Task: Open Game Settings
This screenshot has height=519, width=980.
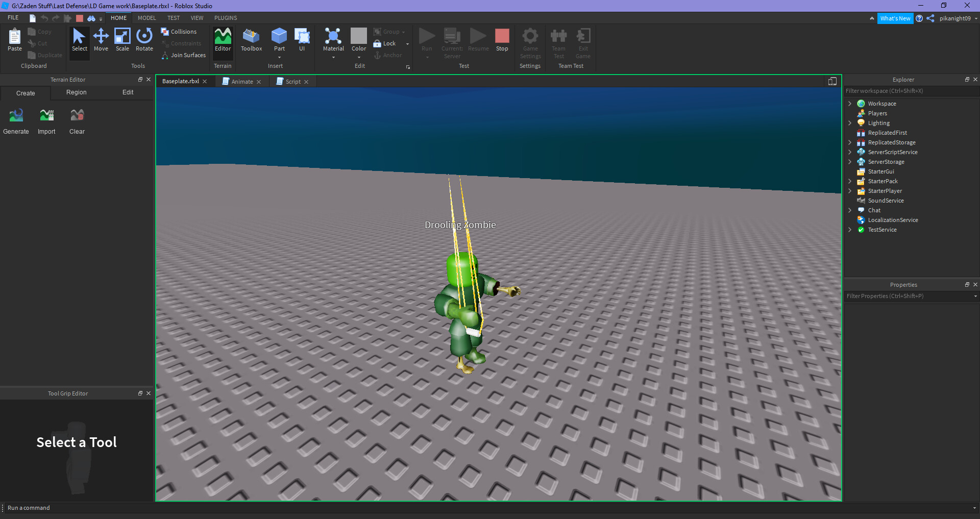Action: [530, 43]
